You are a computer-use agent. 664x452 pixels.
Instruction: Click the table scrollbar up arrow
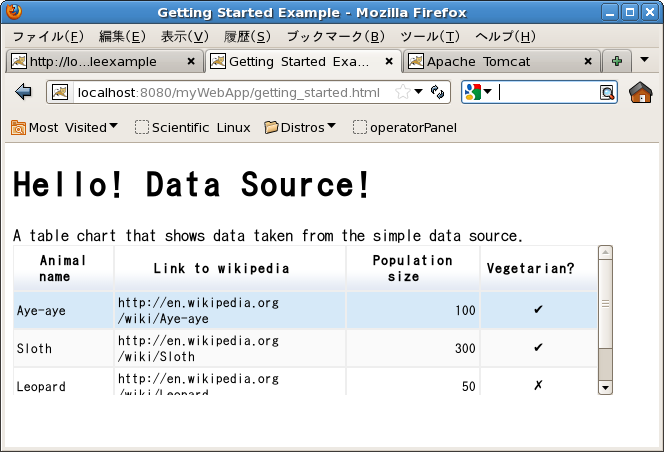coord(605,252)
